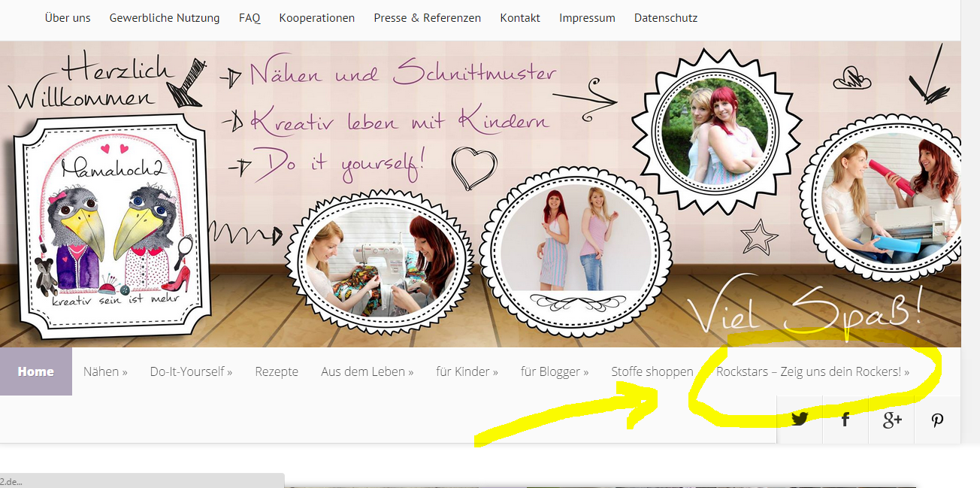
Task: Visit the Presse & Referenzen page
Action: [427, 18]
